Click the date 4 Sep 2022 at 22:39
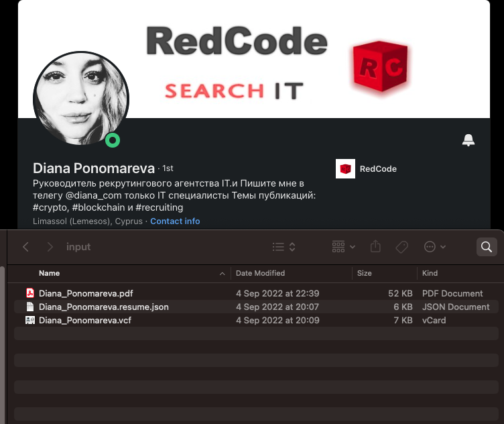504x424 pixels. pos(277,293)
